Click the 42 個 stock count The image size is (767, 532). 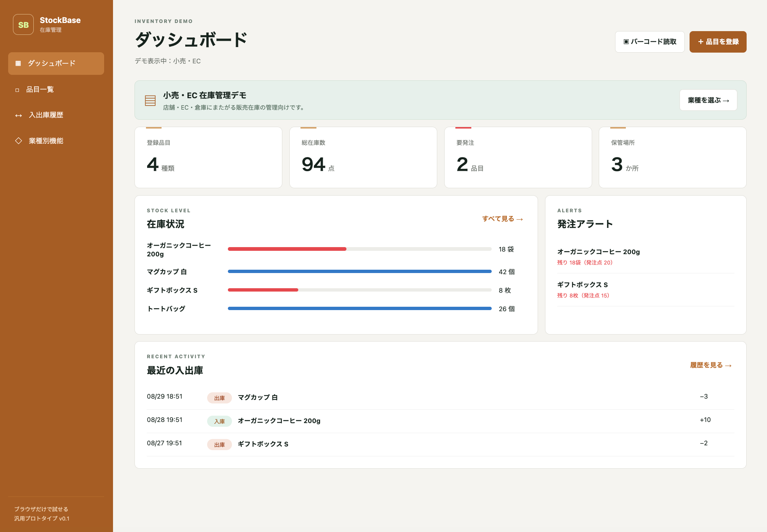[x=507, y=272]
